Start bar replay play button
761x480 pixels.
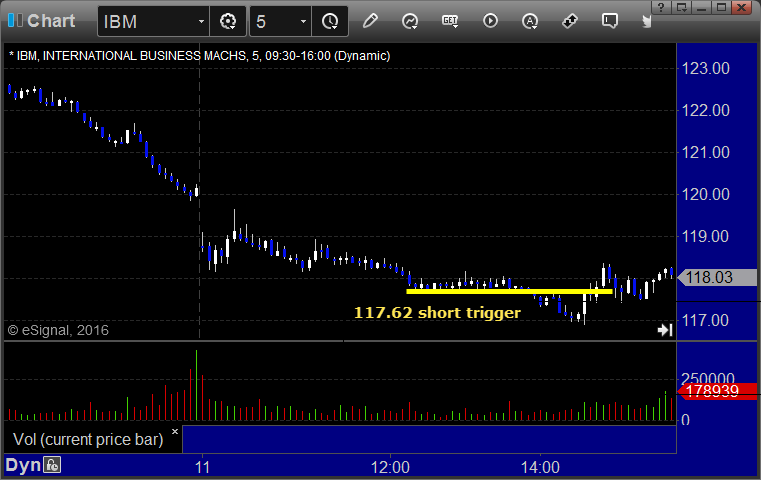coord(490,21)
